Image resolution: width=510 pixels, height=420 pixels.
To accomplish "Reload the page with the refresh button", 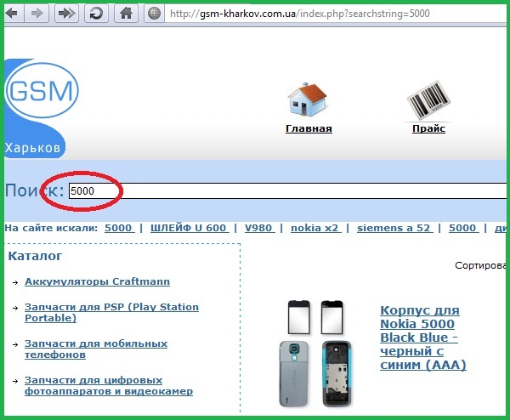I will [96, 14].
